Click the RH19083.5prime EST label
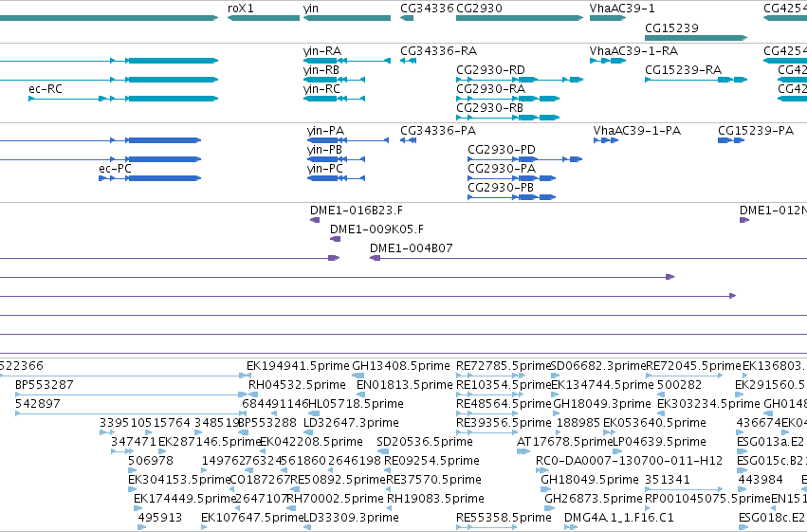Image resolution: width=807 pixels, height=532 pixels. [435, 499]
